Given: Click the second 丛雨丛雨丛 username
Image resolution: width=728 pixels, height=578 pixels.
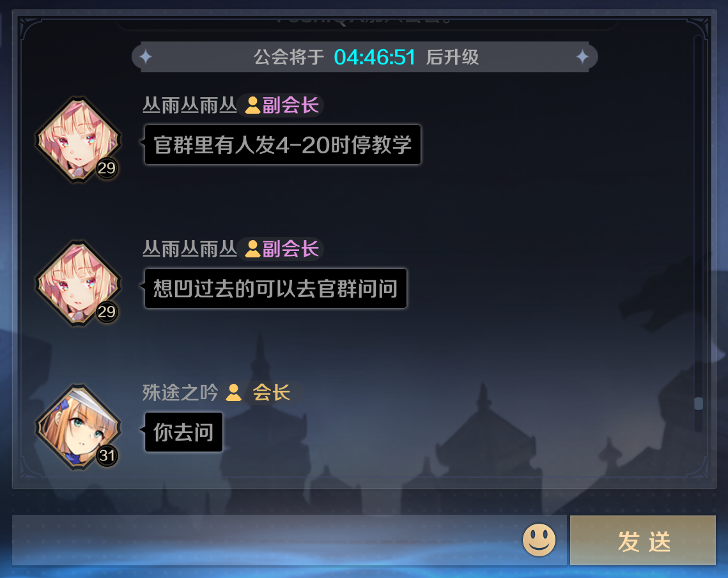Looking at the screenshot, I should pyautogui.click(x=189, y=249).
